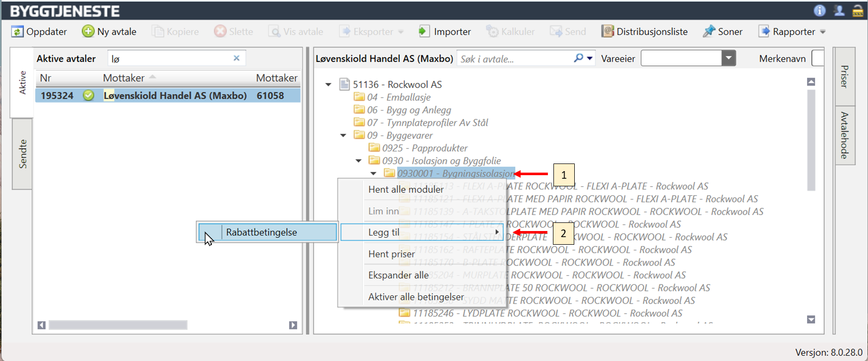Open the info icon in title bar
Viewport: 868px width, 361px height.
point(819,11)
